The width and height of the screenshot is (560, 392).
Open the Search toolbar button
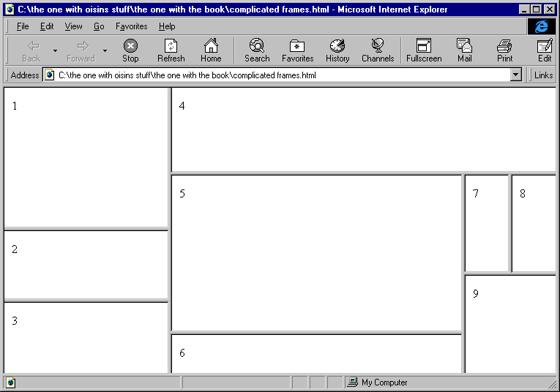click(x=257, y=51)
